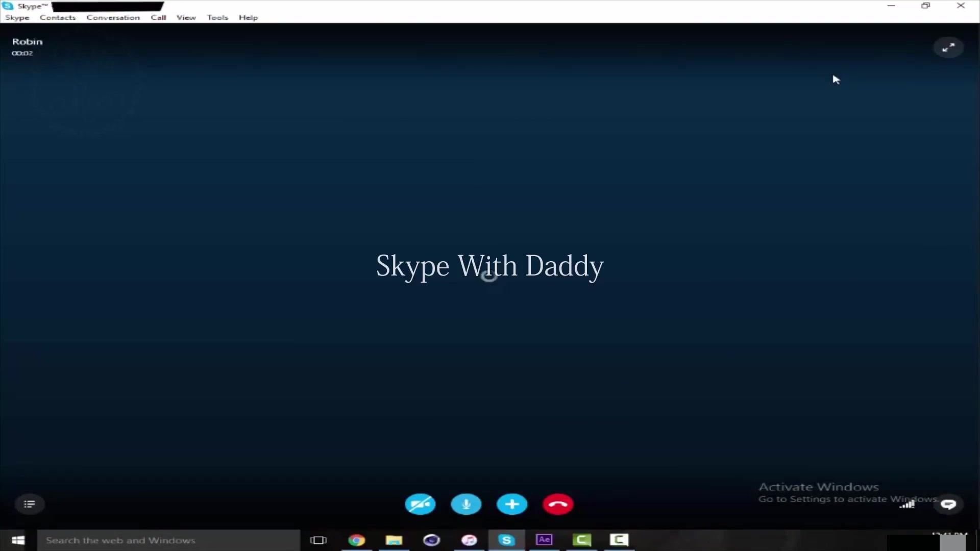Check the call quality signal bars icon

click(x=907, y=505)
